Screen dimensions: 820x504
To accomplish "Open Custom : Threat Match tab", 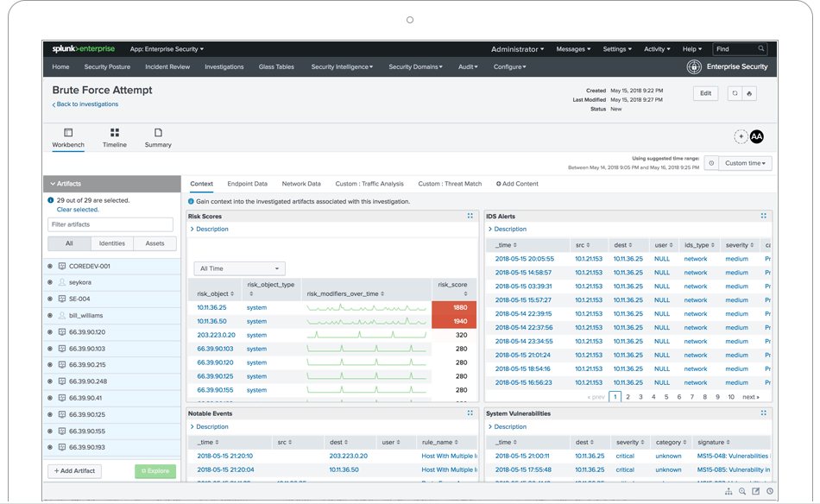I will (450, 184).
